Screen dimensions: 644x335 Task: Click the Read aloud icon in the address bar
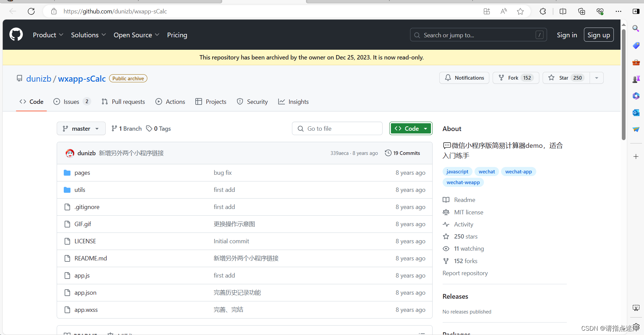tap(503, 11)
